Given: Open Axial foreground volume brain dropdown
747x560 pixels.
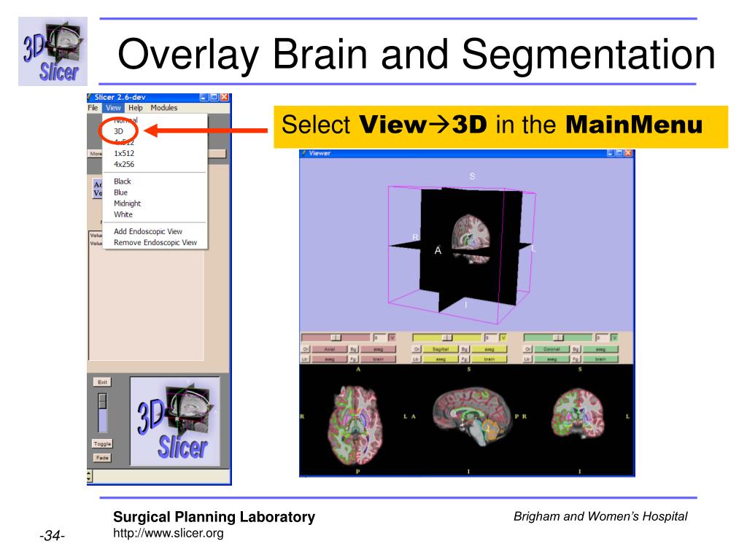Looking at the screenshot, I should (379, 359).
